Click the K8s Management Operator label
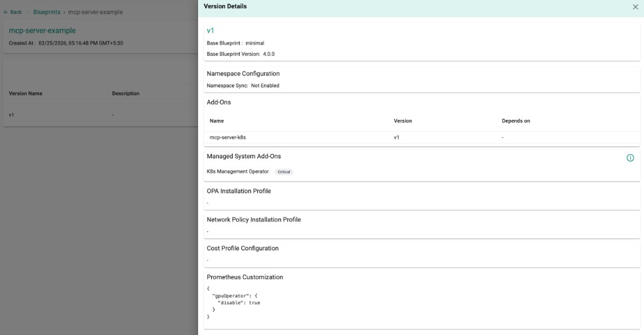The image size is (644, 335). [238, 172]
